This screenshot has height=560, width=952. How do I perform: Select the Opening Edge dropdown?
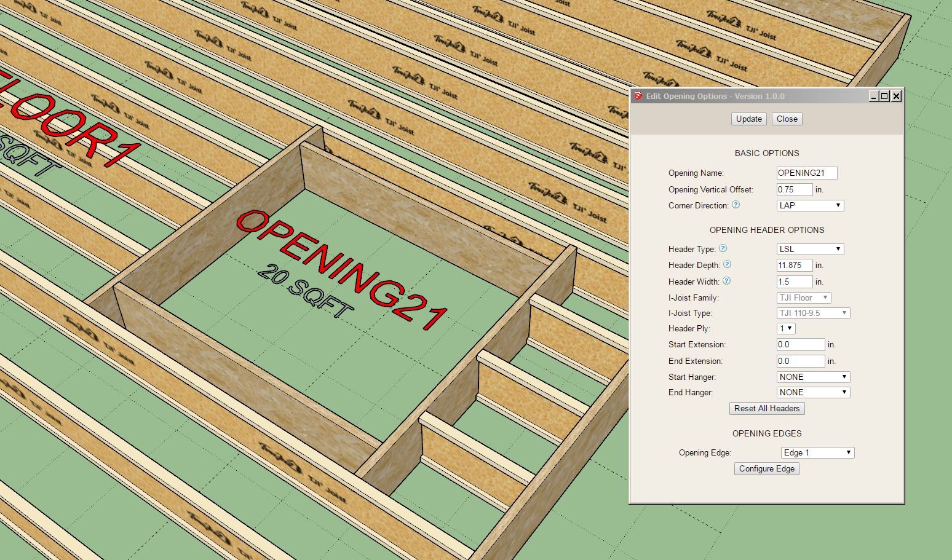(817, 452)
